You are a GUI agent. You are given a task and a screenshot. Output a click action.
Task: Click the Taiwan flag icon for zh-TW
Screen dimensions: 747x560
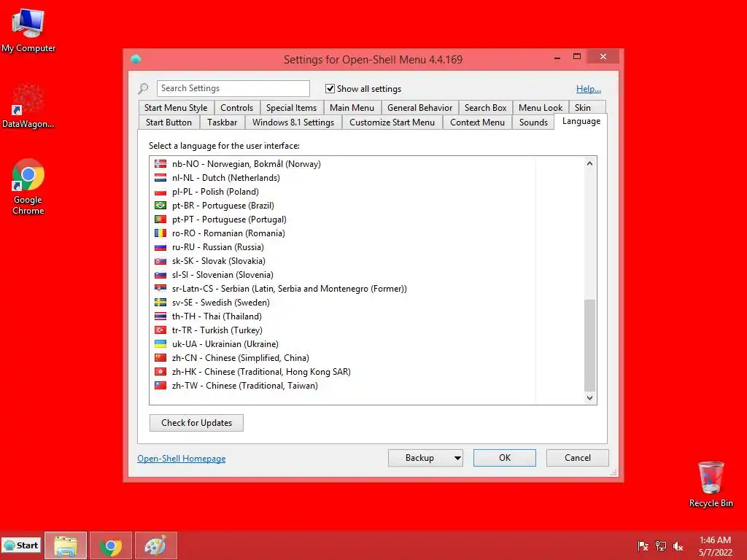point(160,385)
